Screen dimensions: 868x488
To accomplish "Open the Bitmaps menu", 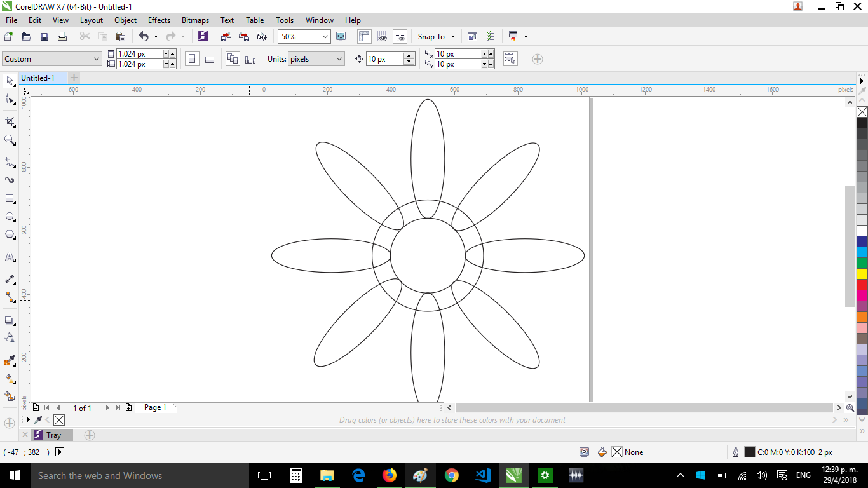I will click(195, 20).
